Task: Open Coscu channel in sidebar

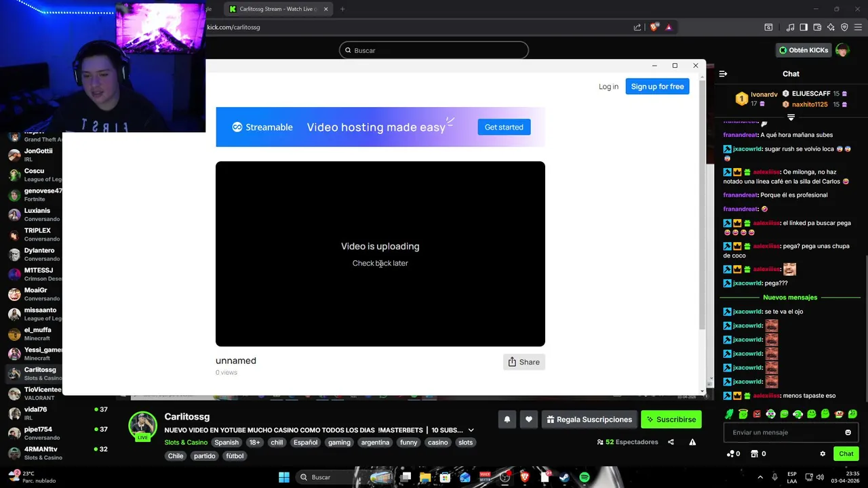Action: 34,175
